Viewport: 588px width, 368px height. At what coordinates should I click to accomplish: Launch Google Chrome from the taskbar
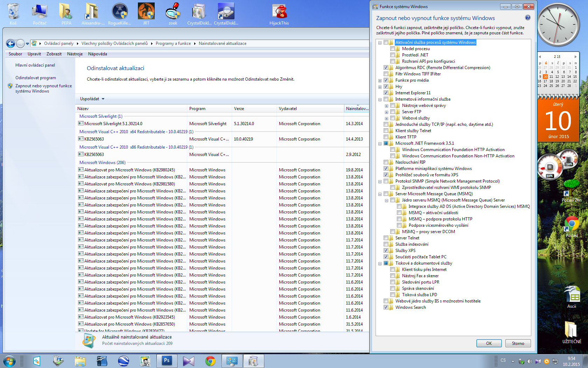click(210, 361)
